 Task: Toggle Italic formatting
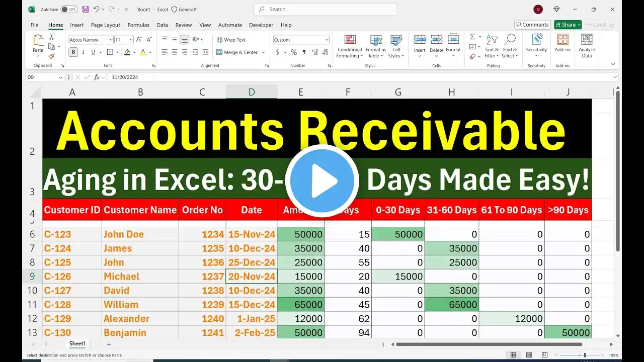coord(84,52)
